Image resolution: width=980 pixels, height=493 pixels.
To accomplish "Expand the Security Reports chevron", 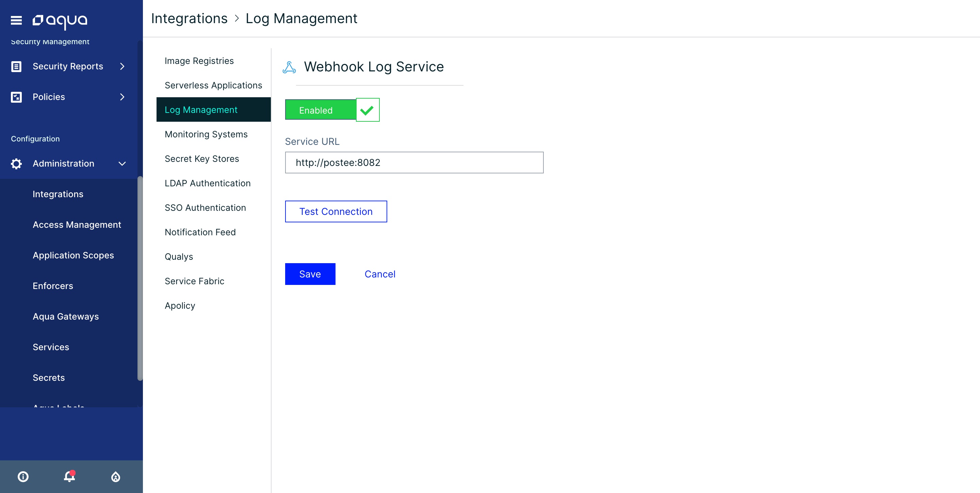I will point(122,67).
